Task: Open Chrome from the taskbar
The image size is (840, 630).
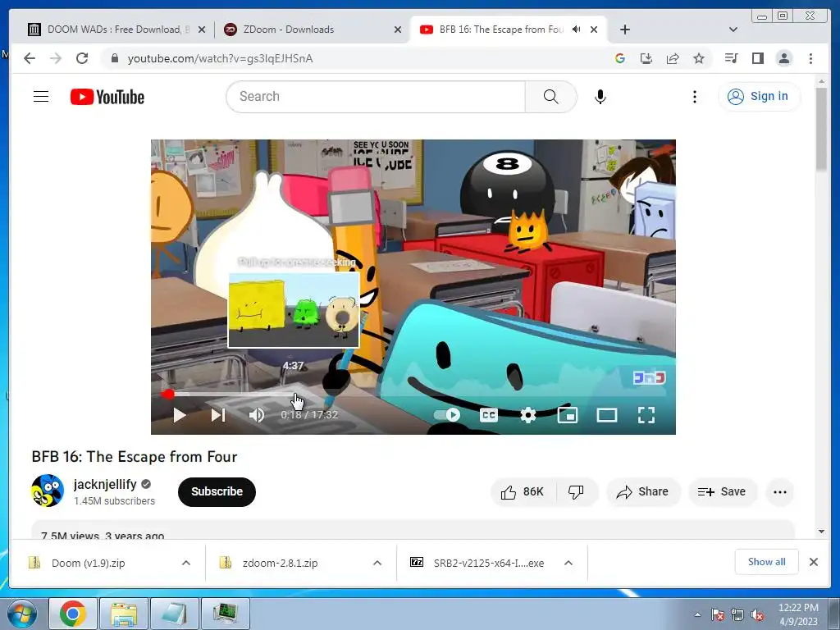Action: click(73, 614)
